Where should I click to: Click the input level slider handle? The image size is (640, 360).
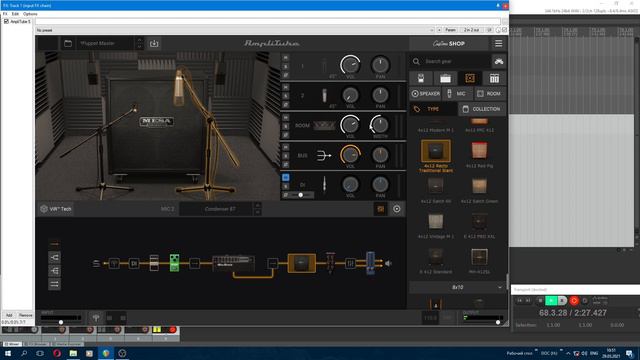point(61,322)
